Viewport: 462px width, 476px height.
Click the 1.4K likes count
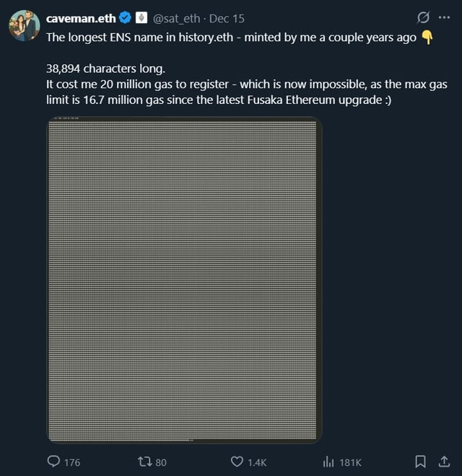coord(257,462)
